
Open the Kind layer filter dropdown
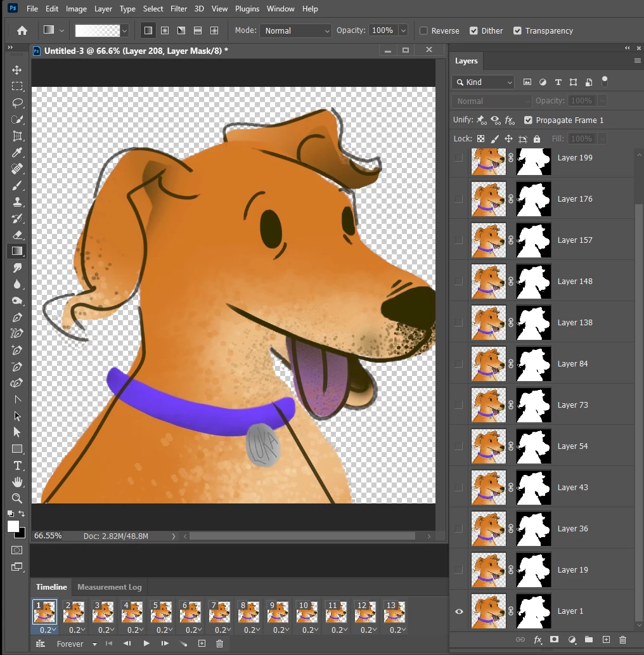483,82
